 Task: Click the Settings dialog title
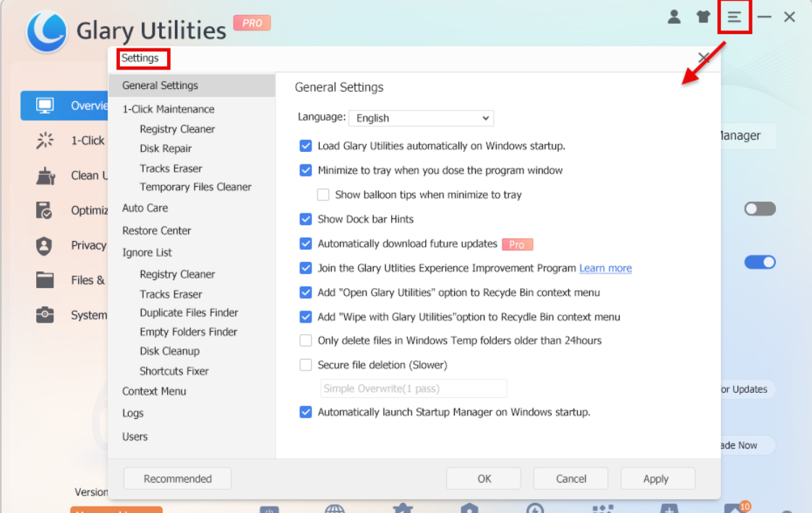coord(140,58)
